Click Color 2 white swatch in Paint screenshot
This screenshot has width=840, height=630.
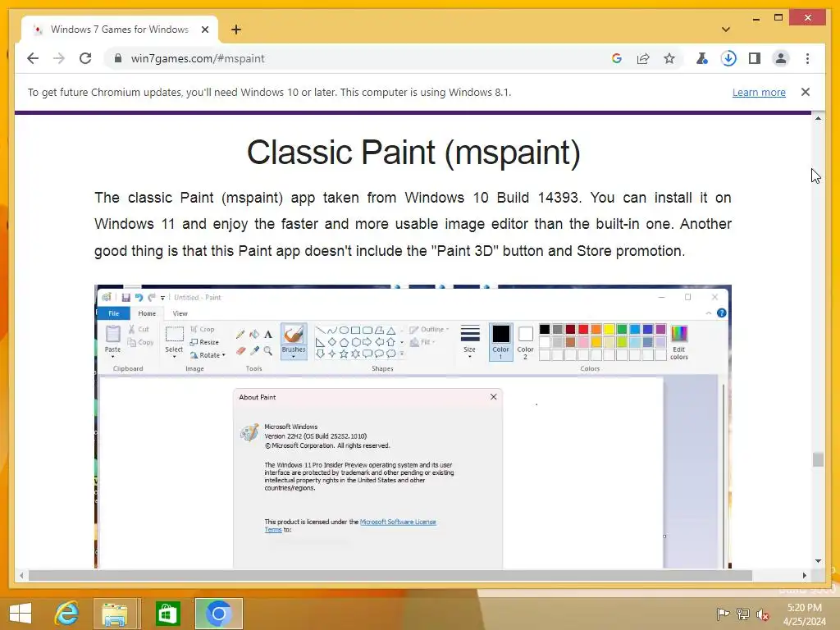[526, 335]
